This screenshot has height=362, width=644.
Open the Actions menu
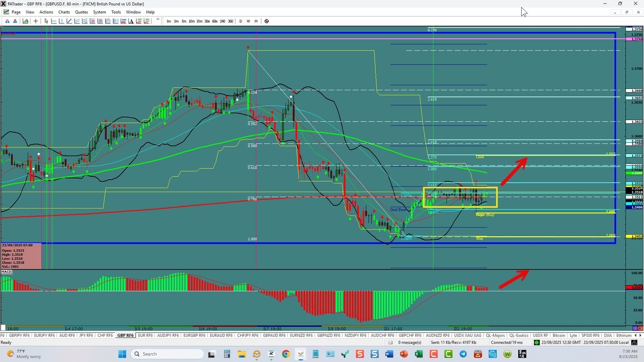pyautogui.click(x=46, y=12)
